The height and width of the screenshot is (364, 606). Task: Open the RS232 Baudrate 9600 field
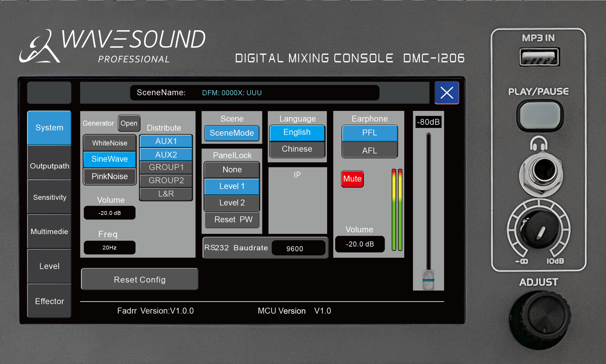point(298,248)
